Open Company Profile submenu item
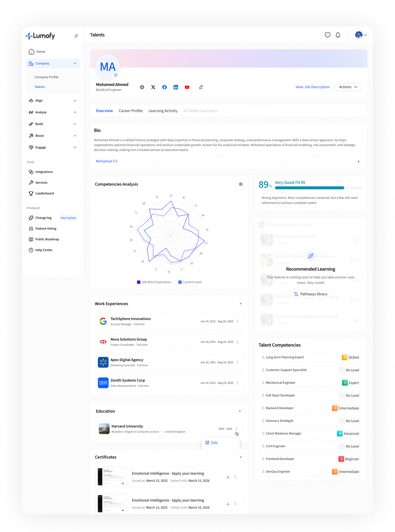395x532 pixels. tap(47, 77)
